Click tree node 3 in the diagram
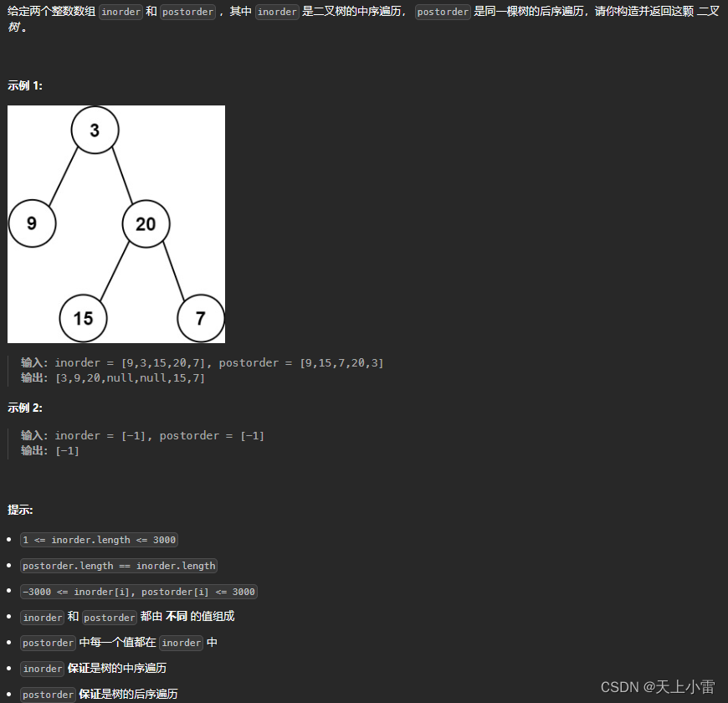 click(x=95, y=130)
